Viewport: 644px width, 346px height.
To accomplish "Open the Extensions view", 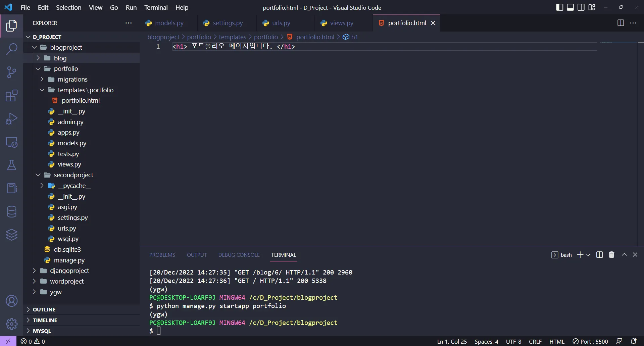I will (x=11, y=96).
